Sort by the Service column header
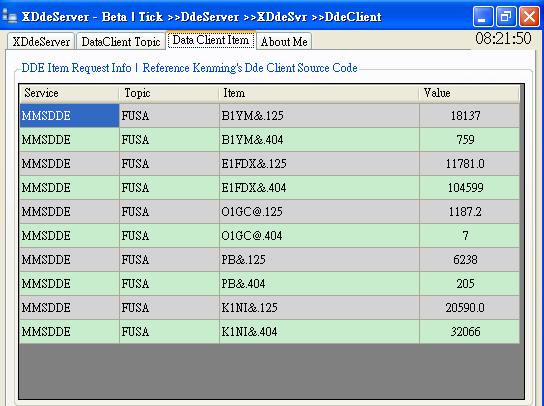 pos(69,93)
